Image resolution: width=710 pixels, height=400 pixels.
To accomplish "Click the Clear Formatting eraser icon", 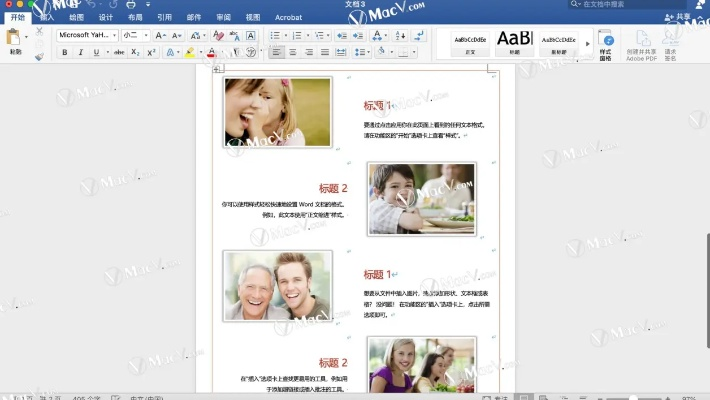I will 218,35.
